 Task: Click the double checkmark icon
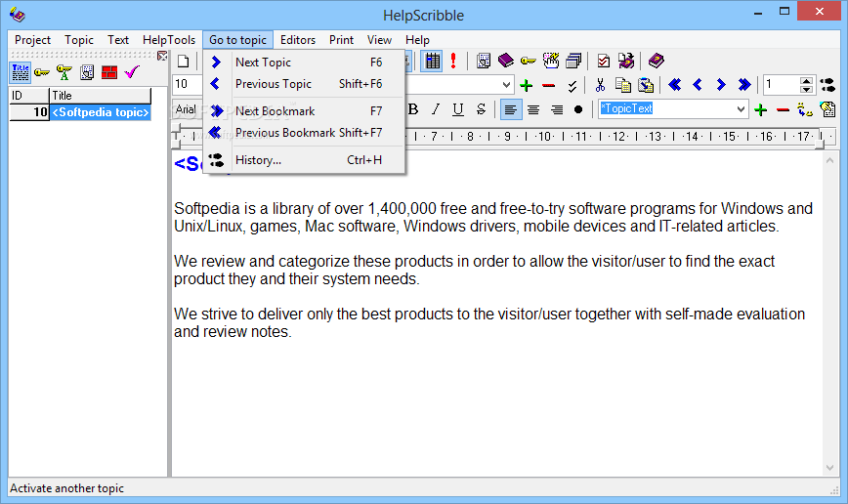[572, 85]
